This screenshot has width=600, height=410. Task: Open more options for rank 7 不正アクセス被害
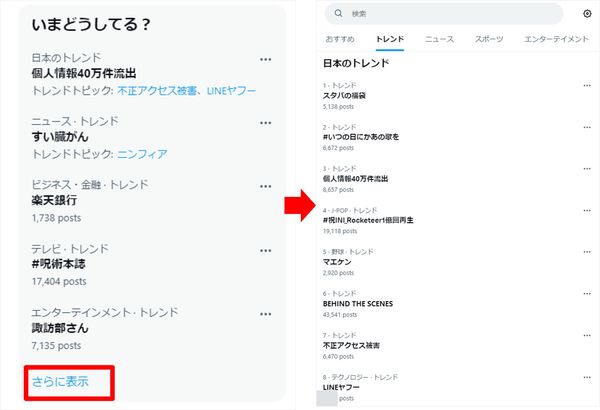[x=587, y=335]
